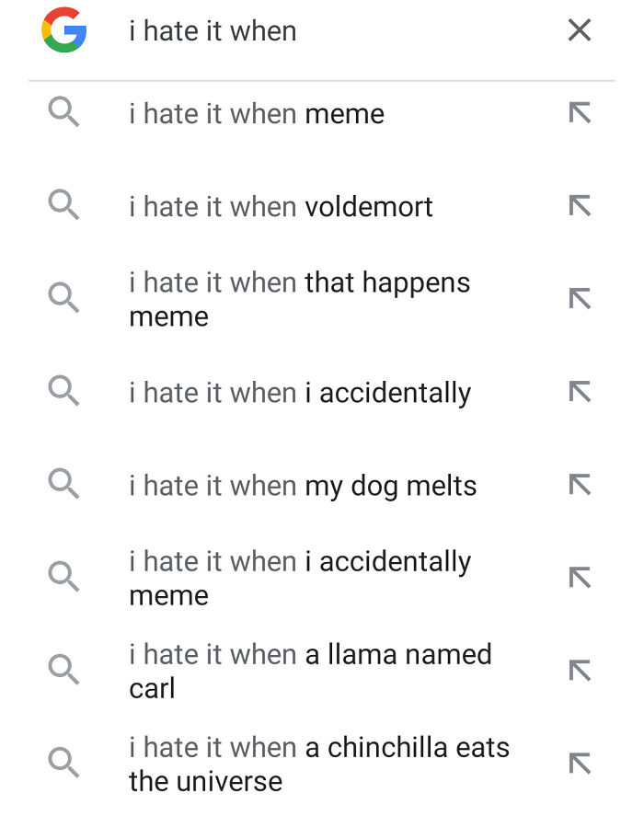Click the Google G logo
644x816 pixels.
[63, 30]
